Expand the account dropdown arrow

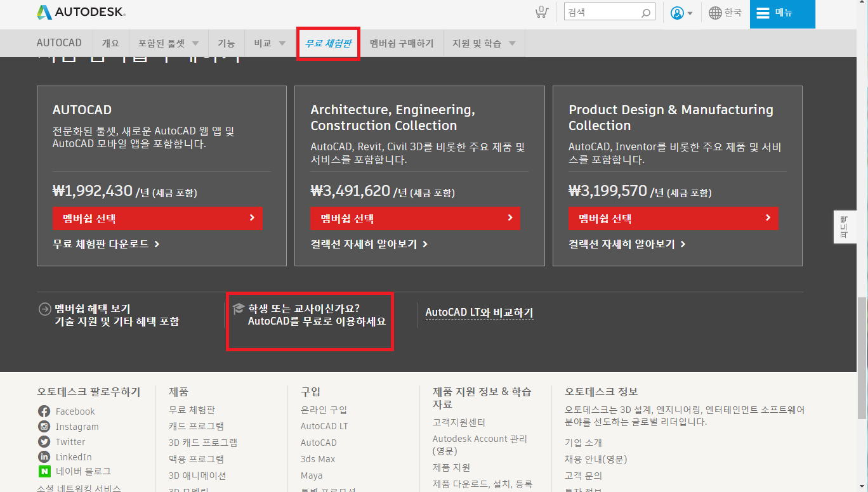pos(690,13)
